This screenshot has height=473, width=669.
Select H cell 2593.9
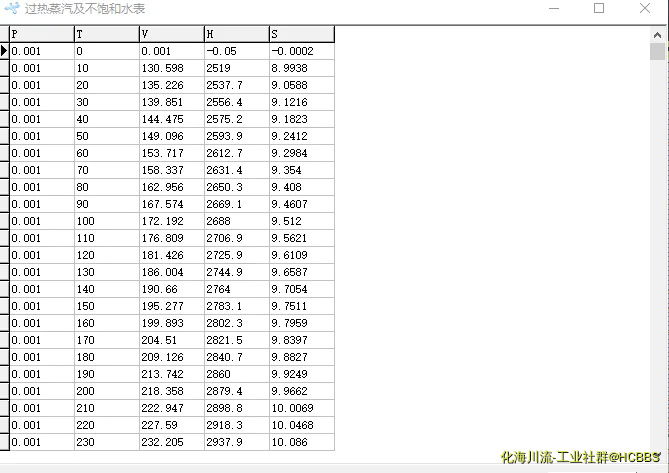click(x=237, y=136)
